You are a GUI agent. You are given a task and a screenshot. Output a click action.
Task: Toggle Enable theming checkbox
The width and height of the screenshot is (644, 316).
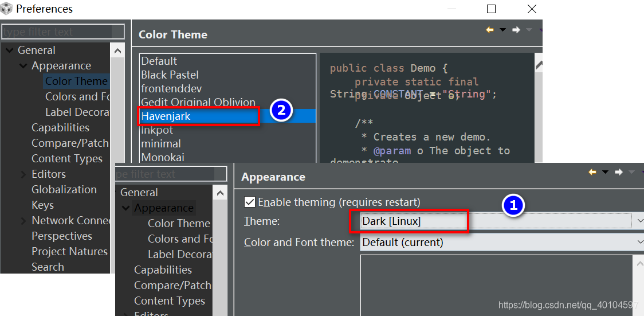pos(249,202)
